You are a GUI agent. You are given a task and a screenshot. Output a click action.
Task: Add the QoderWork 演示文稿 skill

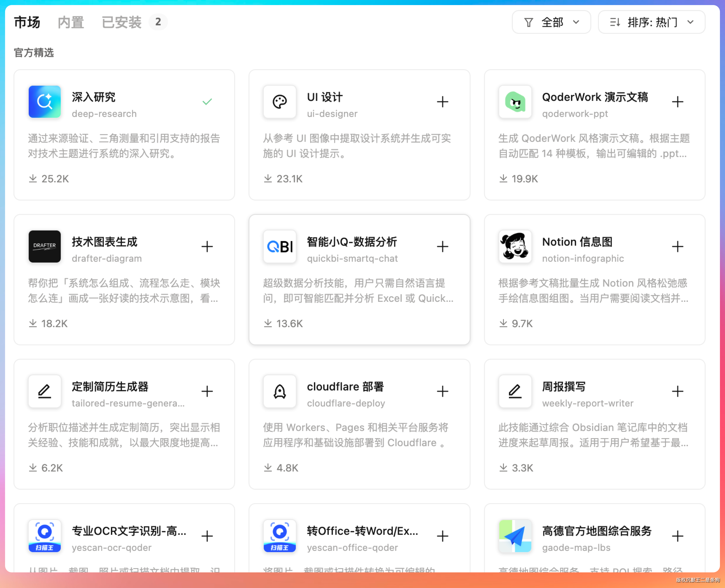click(x=678, y=102)
